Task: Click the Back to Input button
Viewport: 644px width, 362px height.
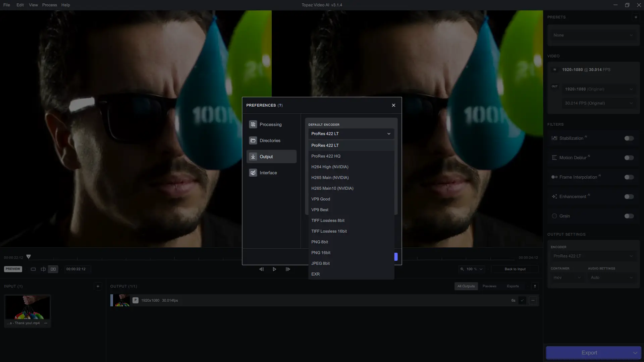Action: pyautogui.click(x=515, y=269)
